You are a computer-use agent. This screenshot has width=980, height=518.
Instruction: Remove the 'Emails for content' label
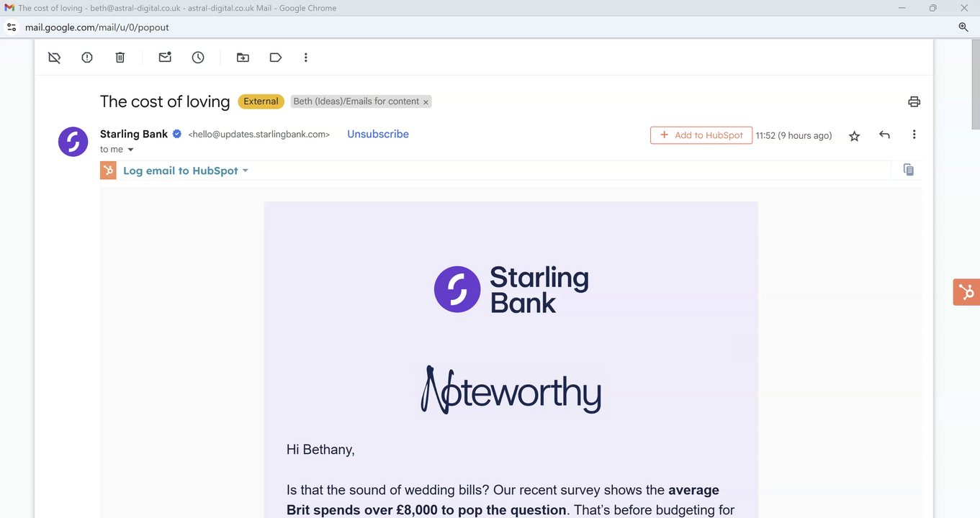click(426, 102)
